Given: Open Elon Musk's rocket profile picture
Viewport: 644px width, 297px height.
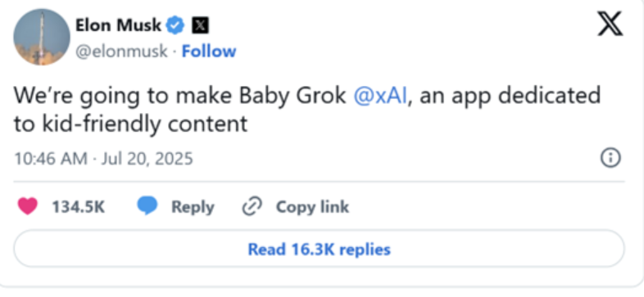Looking at the screenshot, I should pos(42,38).
